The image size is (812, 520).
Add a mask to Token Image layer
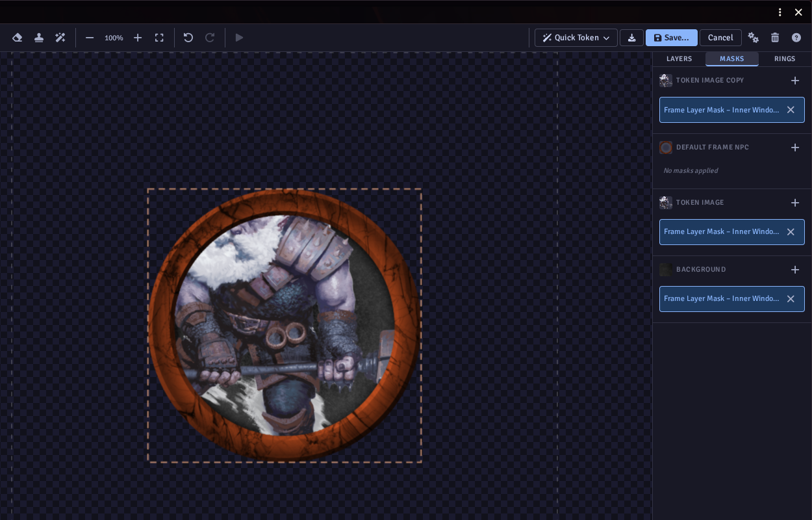(795, 203)
